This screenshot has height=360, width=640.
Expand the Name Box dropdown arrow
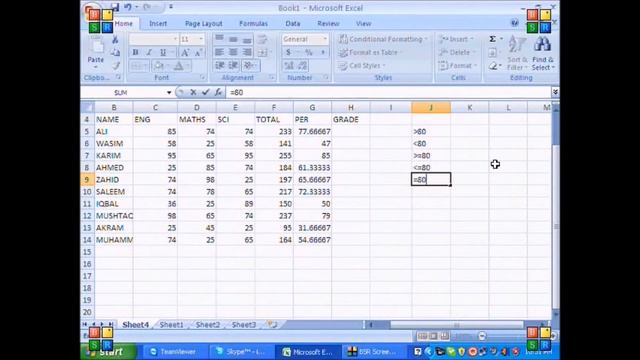pyautogui.click(x=169, y=93)
